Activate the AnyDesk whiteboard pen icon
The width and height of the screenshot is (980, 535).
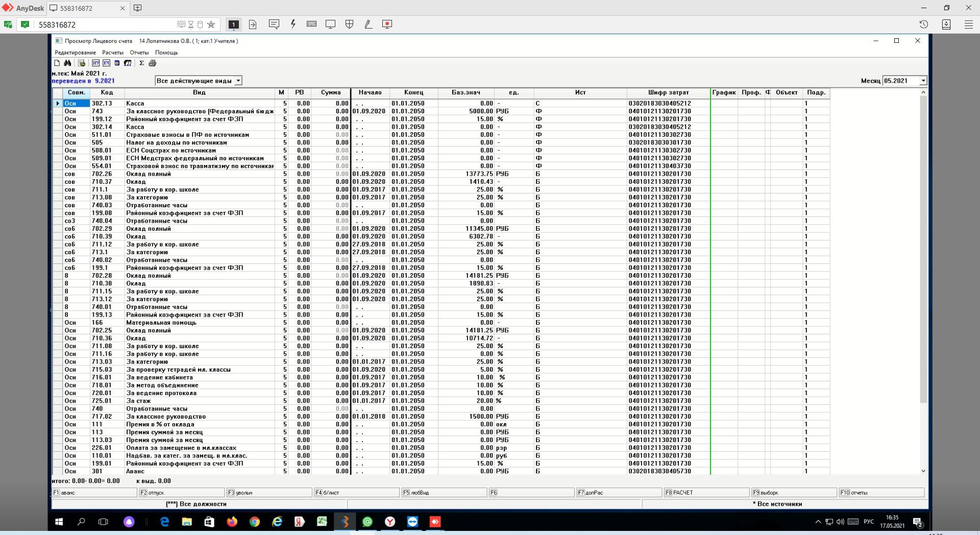click(368, 24)
